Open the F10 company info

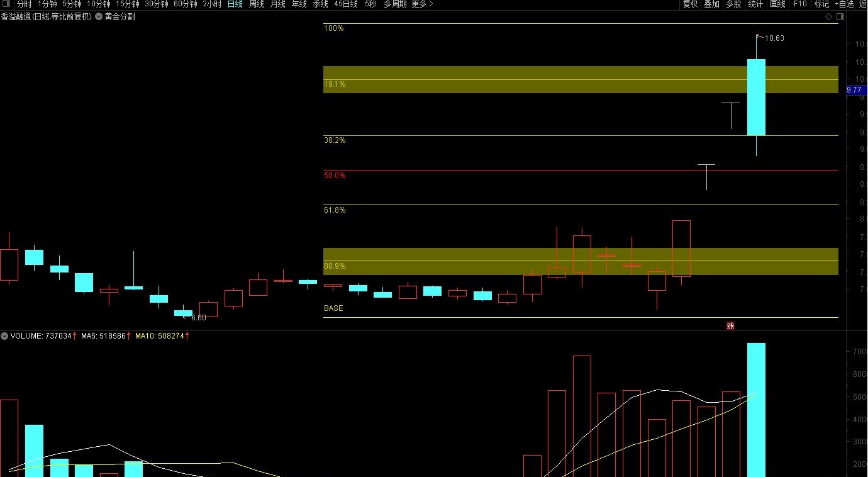point(799,4)
